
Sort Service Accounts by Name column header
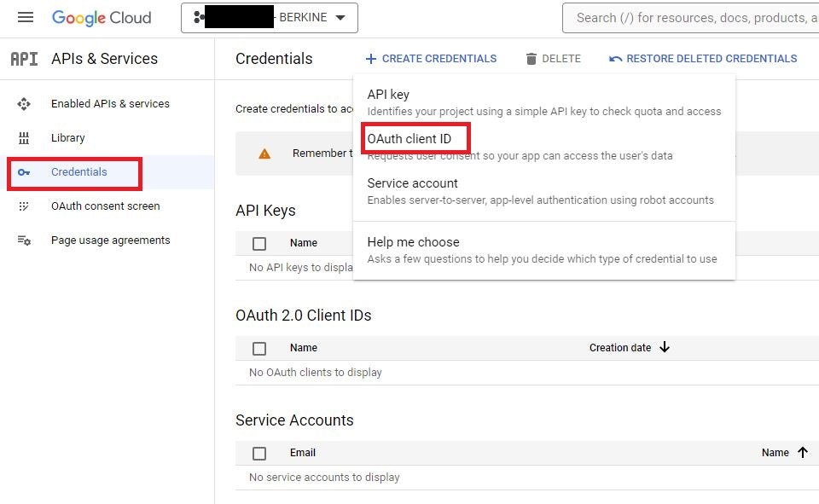(x=775, y=453)
